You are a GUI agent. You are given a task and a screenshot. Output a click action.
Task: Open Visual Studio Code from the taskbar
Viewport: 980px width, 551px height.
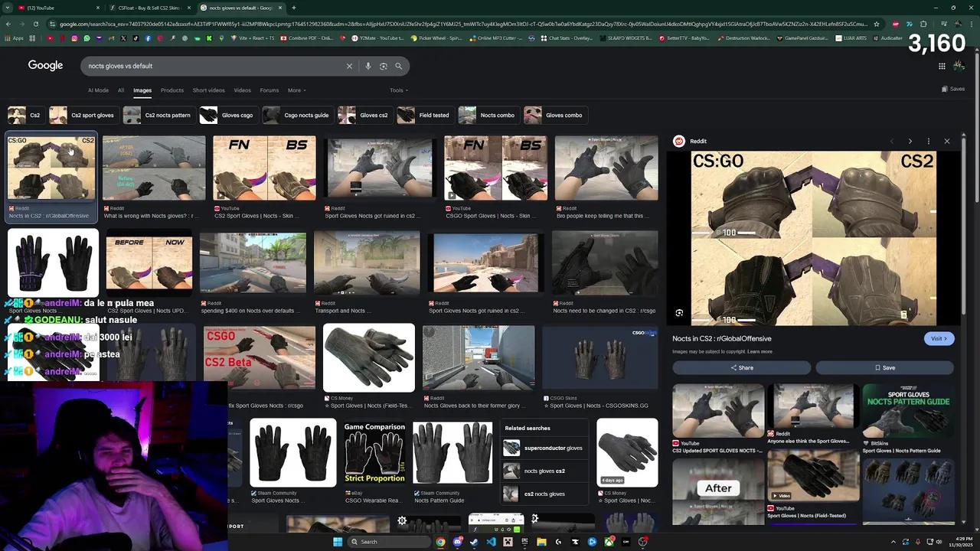point(491,542)
